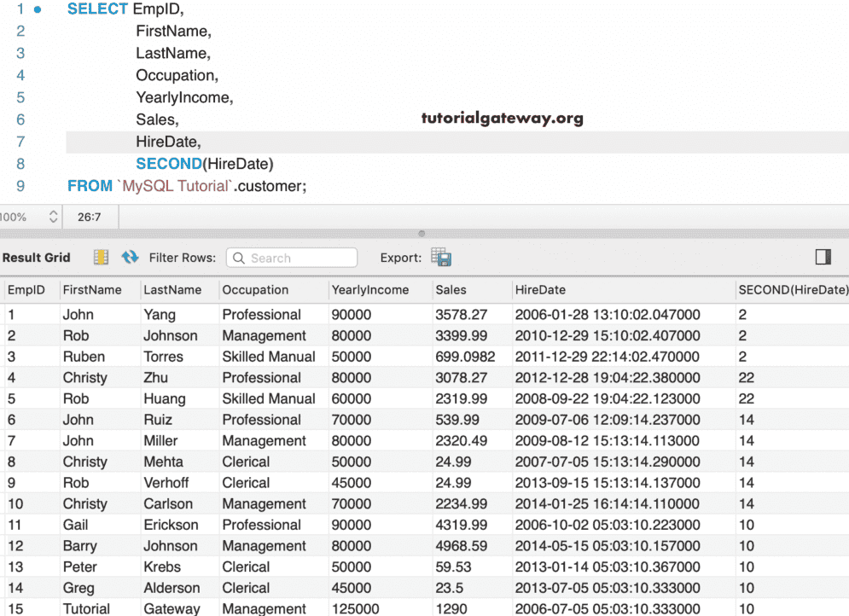The height and width of the screenshot is (616, 849).
Task: Refresh the result grid data
Action: coord(130,257)
